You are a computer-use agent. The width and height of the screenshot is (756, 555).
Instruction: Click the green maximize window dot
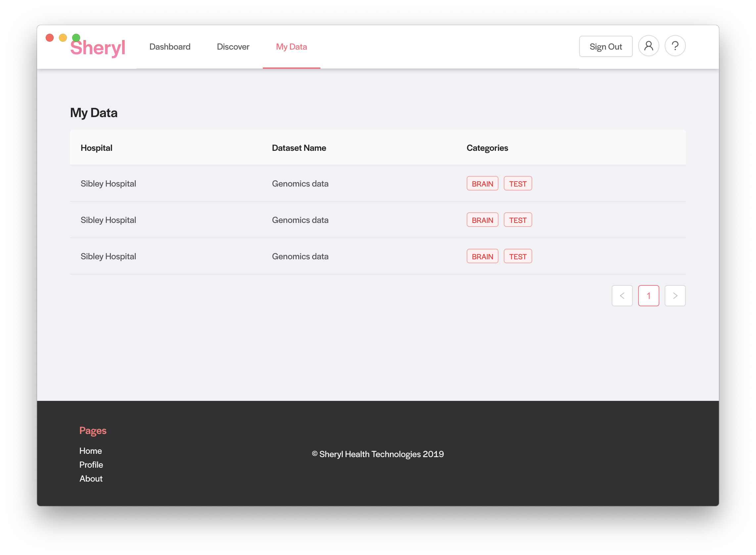pos(76,37)
